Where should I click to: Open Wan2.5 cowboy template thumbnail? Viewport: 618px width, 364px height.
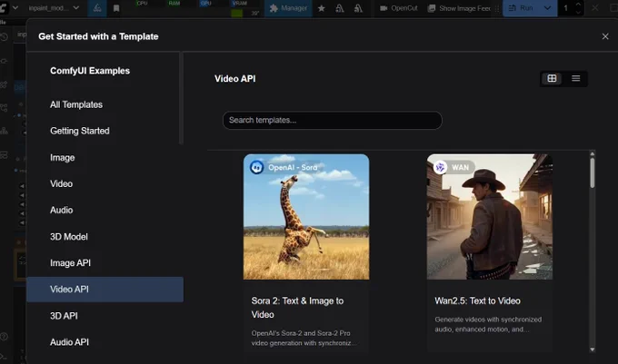(x=490, y=217)
